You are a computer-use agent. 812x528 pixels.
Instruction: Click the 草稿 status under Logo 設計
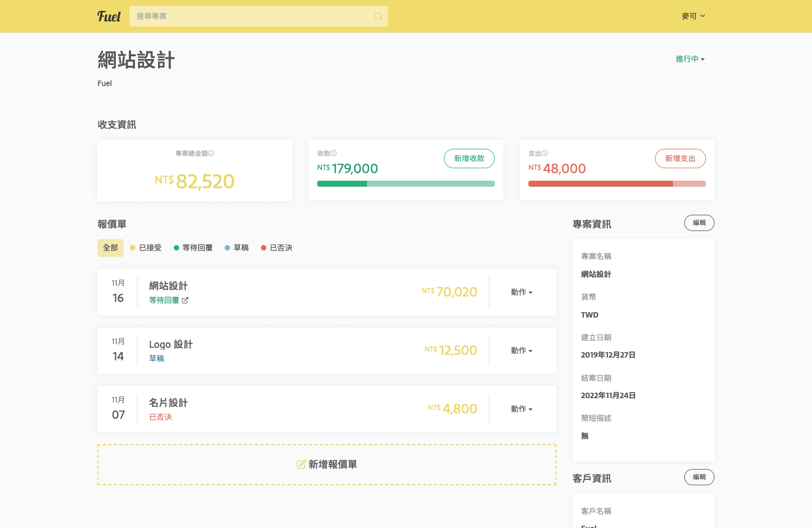point(156,359)
